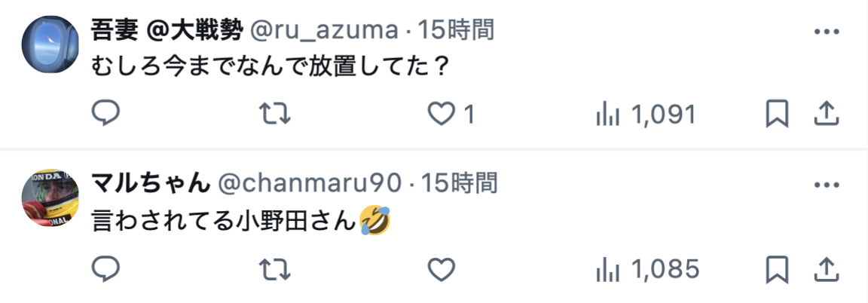The height and width of the screenshot is (303, 868).
Task: Like the chanmaru90 tweet
Action: click(x=442, y=270)
